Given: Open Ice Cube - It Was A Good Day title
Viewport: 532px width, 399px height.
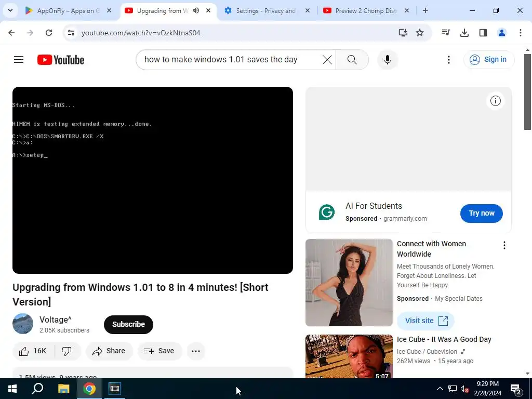Looking at the screenshot, I should click(x=444, y=339).
